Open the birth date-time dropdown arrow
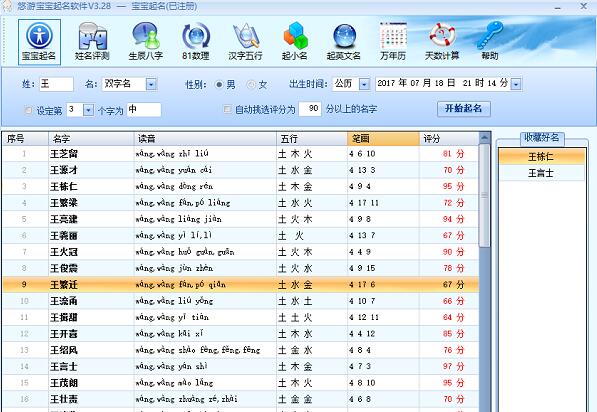This screenshot has height=412, width=597. [516, 84]
